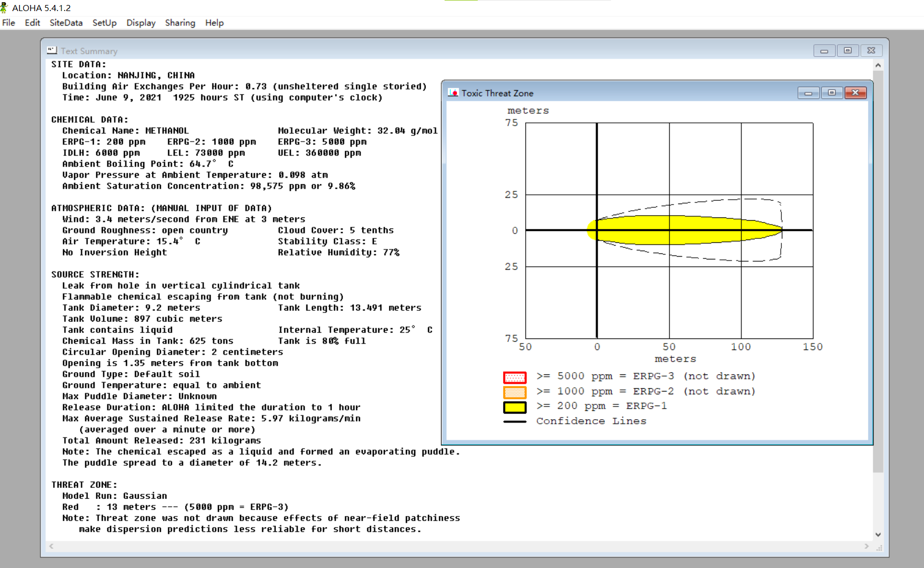Click Chemical Name: METHANOL text

pyautogui.click(x=126, y=131)
